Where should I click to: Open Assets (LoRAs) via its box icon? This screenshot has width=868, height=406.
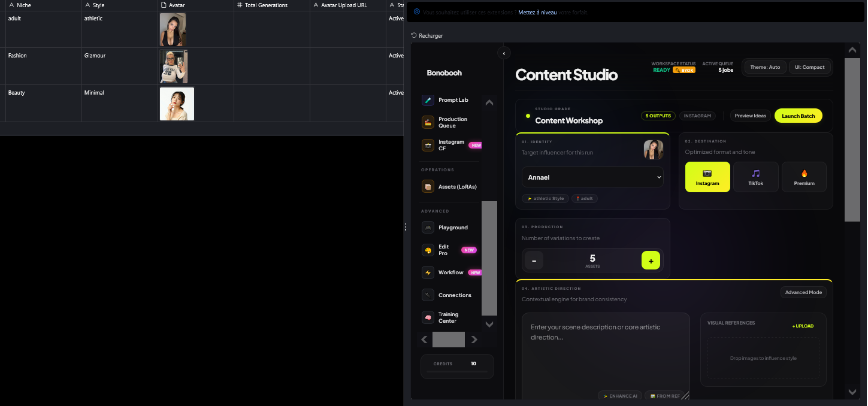click(428, 186)
